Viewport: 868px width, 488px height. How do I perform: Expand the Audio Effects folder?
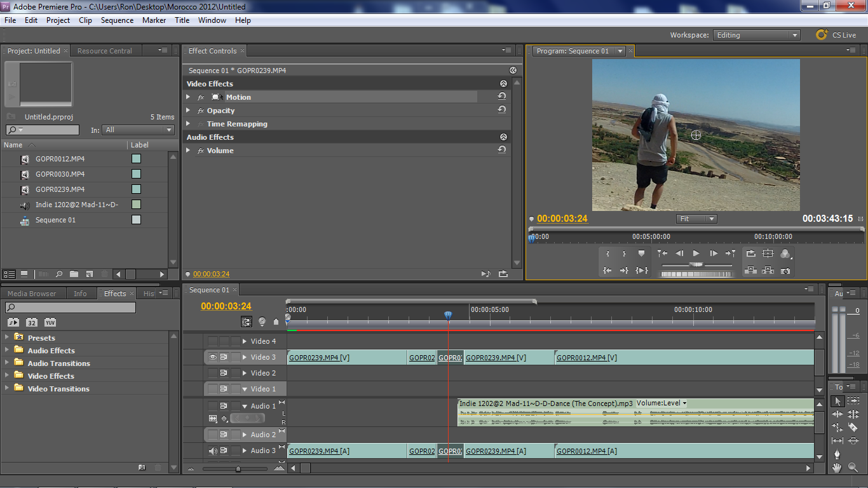coord(7,350)
